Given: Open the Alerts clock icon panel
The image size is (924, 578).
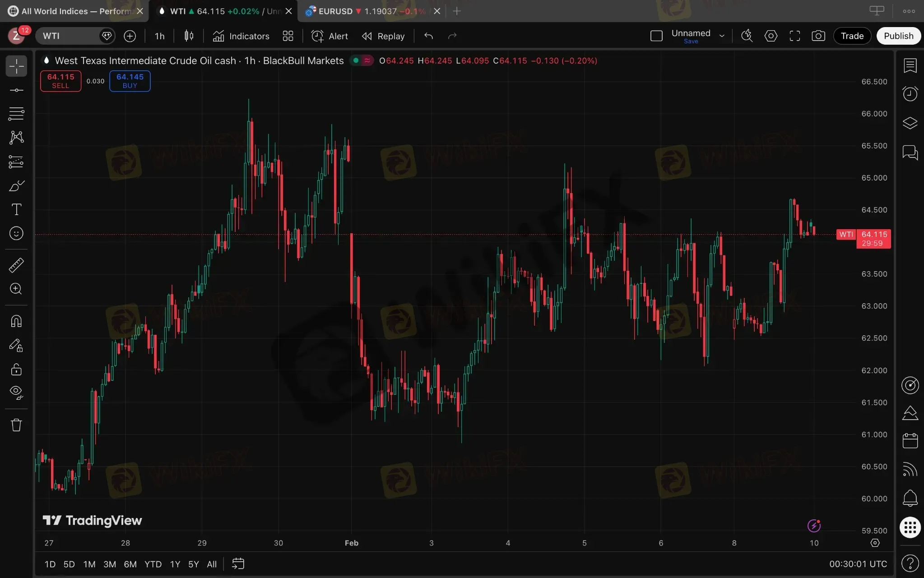Looking at the screenshot, I should [x=910, y=93].
